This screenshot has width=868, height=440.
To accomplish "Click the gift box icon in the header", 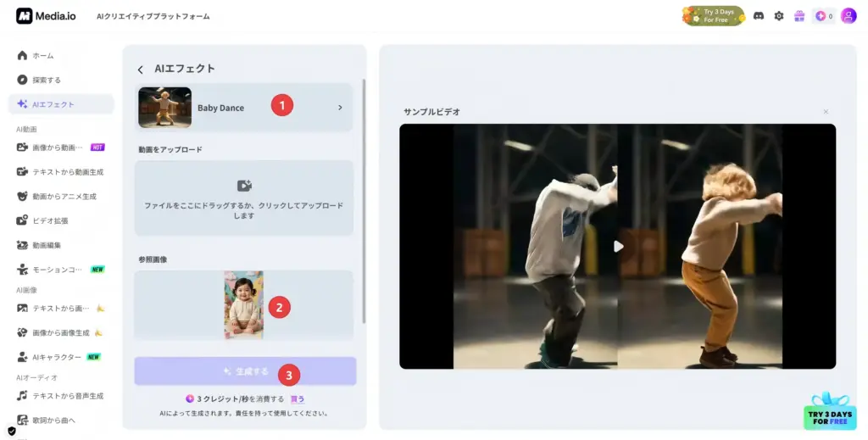I will [x=798, y=16].
